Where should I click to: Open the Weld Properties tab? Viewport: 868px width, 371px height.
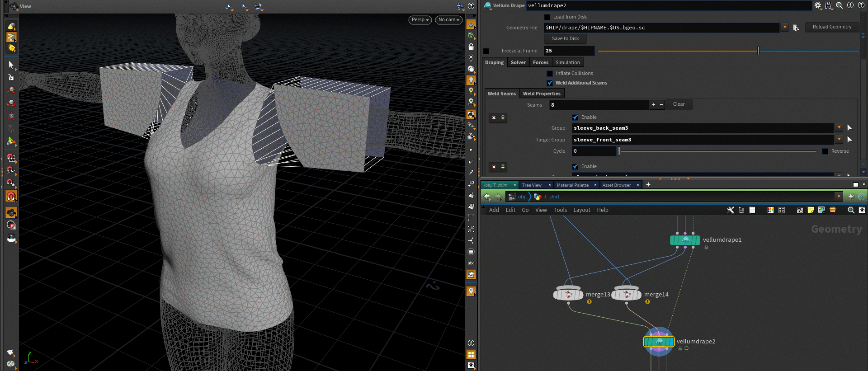tap(542, 94)
